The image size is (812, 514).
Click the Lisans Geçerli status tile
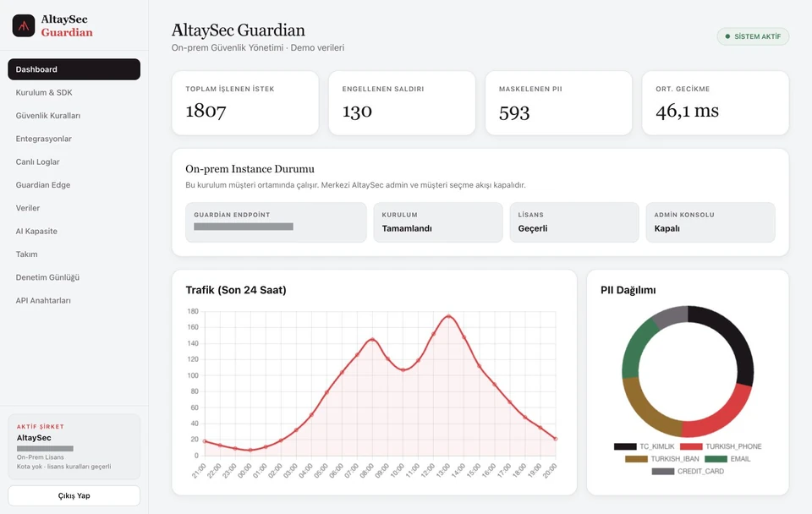point(574,222)
